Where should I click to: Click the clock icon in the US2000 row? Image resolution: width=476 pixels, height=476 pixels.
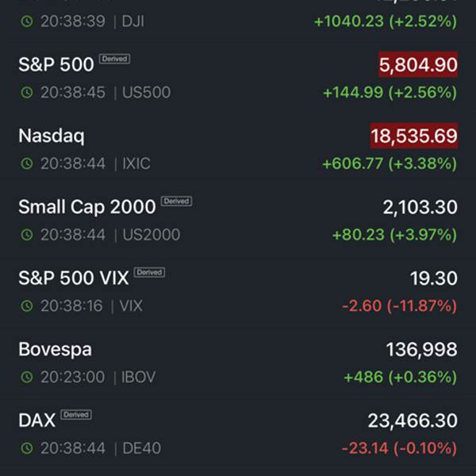[27, 235]
